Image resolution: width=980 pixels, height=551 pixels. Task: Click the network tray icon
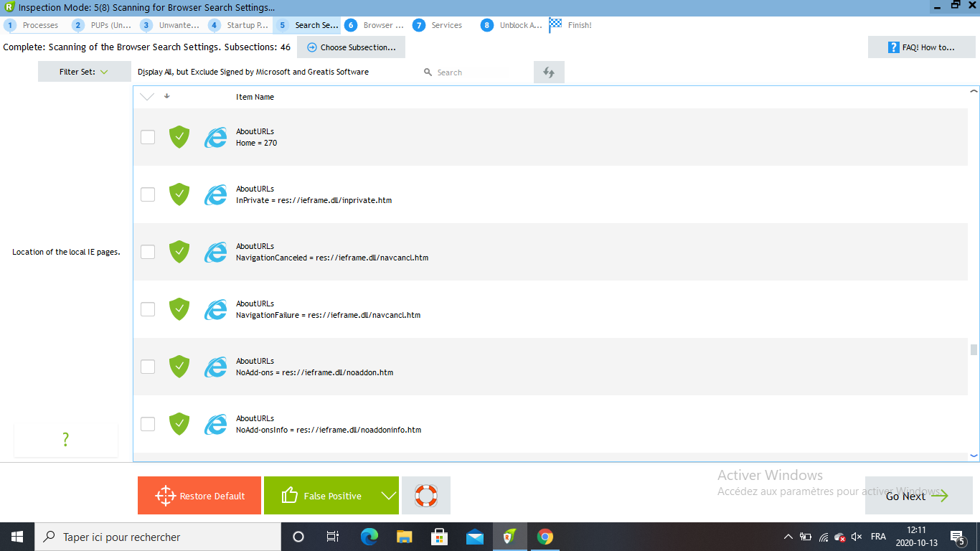(823, 537)
